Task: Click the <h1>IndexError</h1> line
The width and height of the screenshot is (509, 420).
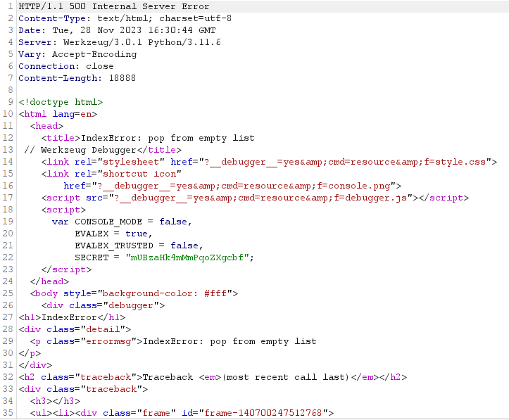Action: coord(72,317)
